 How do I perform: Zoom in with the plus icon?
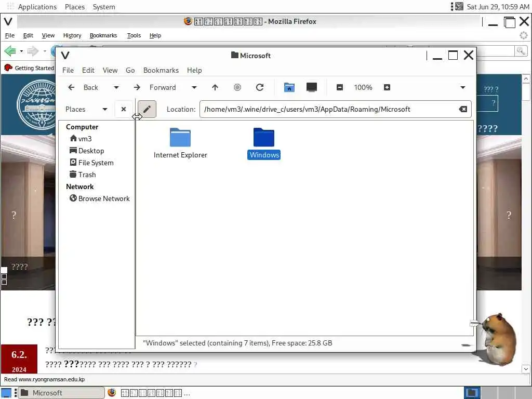387,87
